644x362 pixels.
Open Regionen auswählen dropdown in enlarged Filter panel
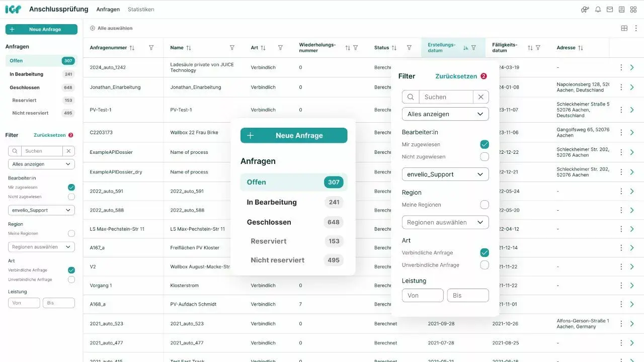coord(445,222)
